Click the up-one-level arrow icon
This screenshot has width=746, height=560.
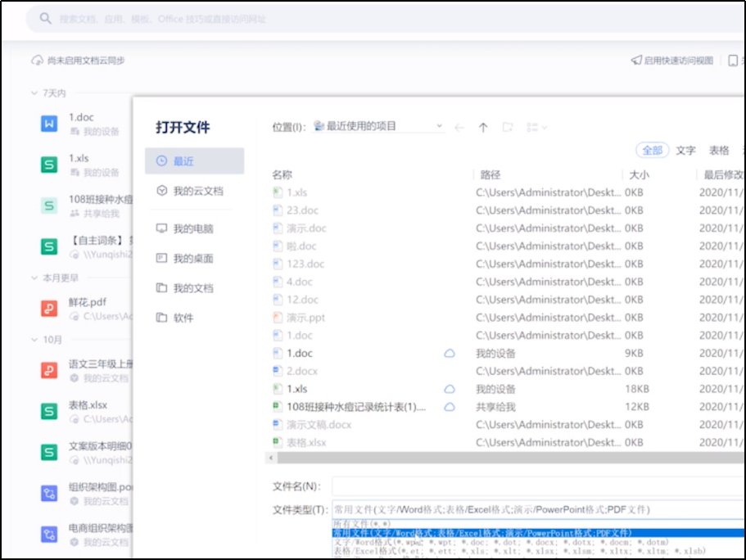click(484, 127)
